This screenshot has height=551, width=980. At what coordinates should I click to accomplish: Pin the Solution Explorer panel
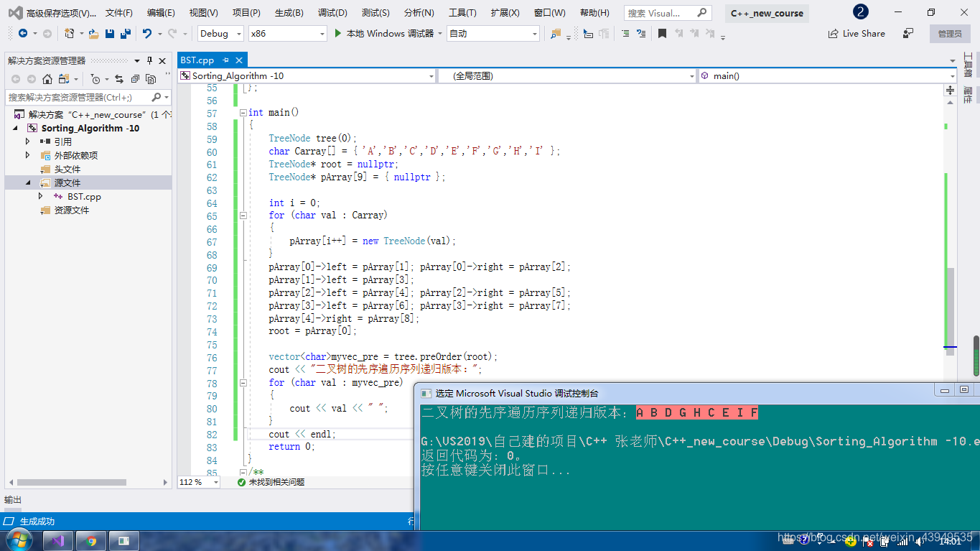(x=149, y=60)
